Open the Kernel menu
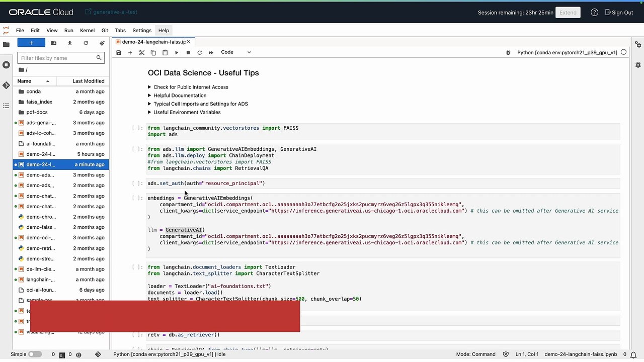644x362 pixels. 87,31
